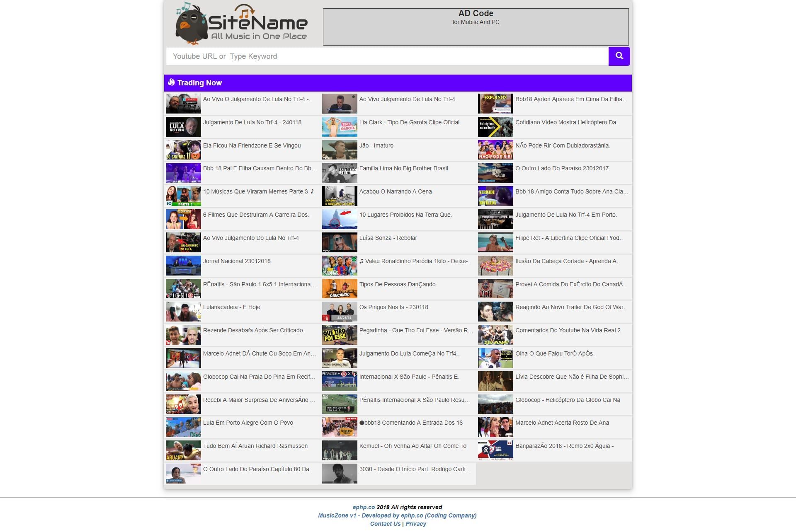Screen dimensions: 796x532
Task: Open Reagindo Ao Novo Trailer God Of War
Action: coord(570,307)
